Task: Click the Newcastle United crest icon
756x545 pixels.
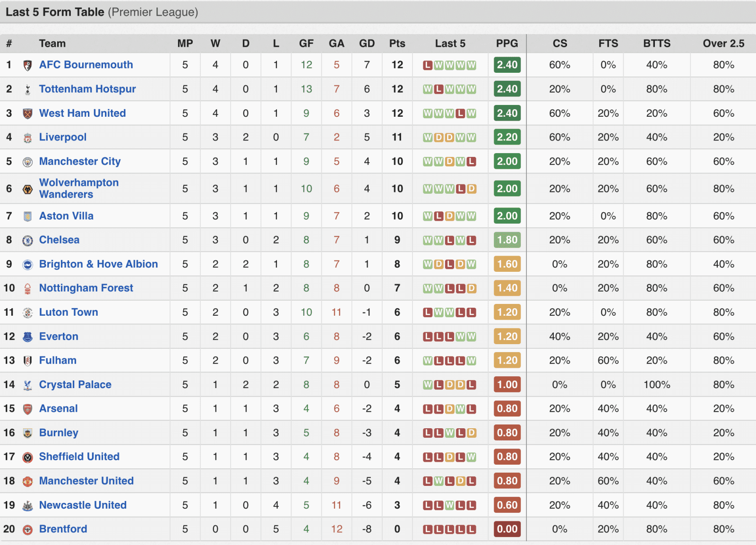Action: [27, 505]
